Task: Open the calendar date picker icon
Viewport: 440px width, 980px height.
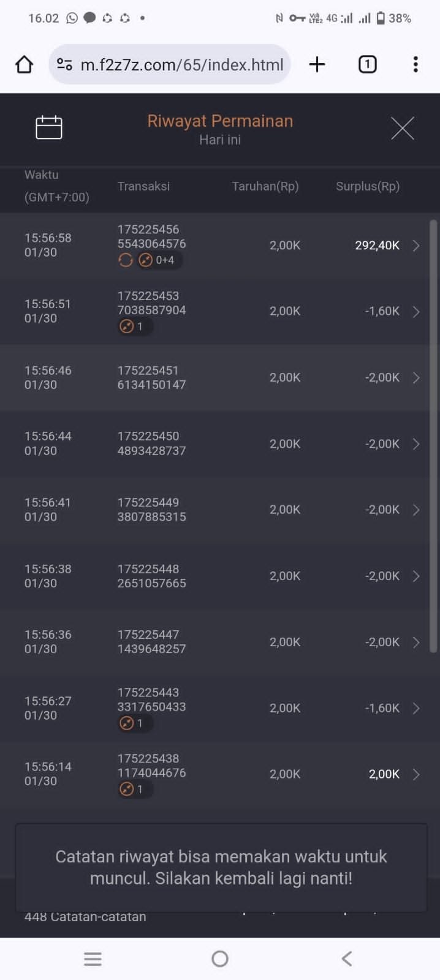Action: (x=49, y=127)
